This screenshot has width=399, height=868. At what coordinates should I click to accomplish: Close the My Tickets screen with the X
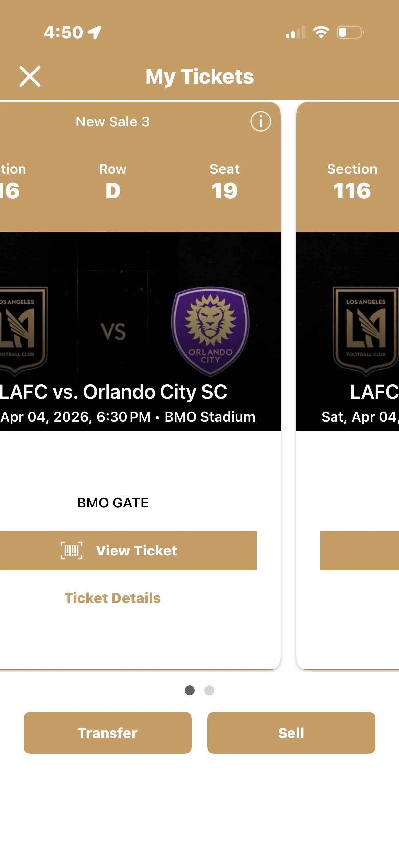(x=31, y=76)
